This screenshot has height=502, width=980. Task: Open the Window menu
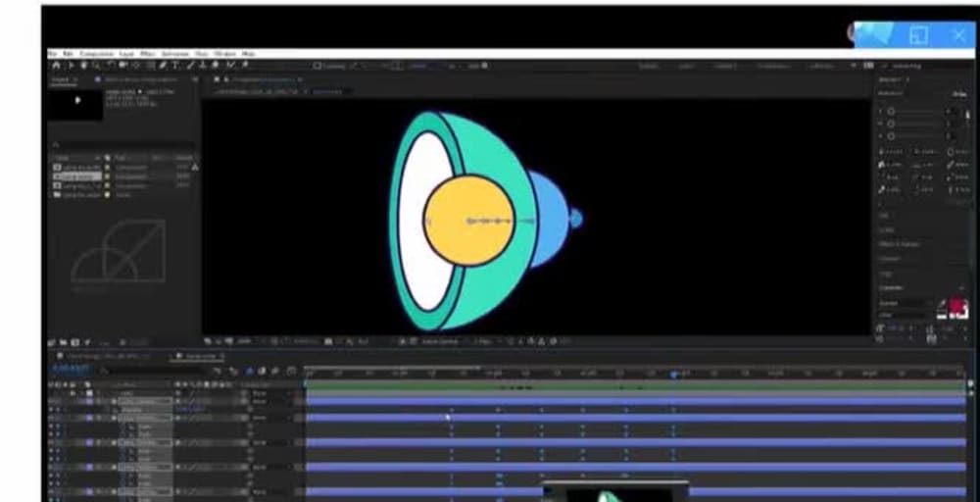pos(225,54)
